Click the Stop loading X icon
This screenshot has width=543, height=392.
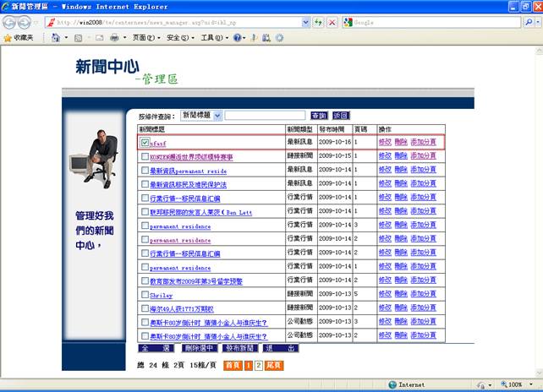(332, 22)
